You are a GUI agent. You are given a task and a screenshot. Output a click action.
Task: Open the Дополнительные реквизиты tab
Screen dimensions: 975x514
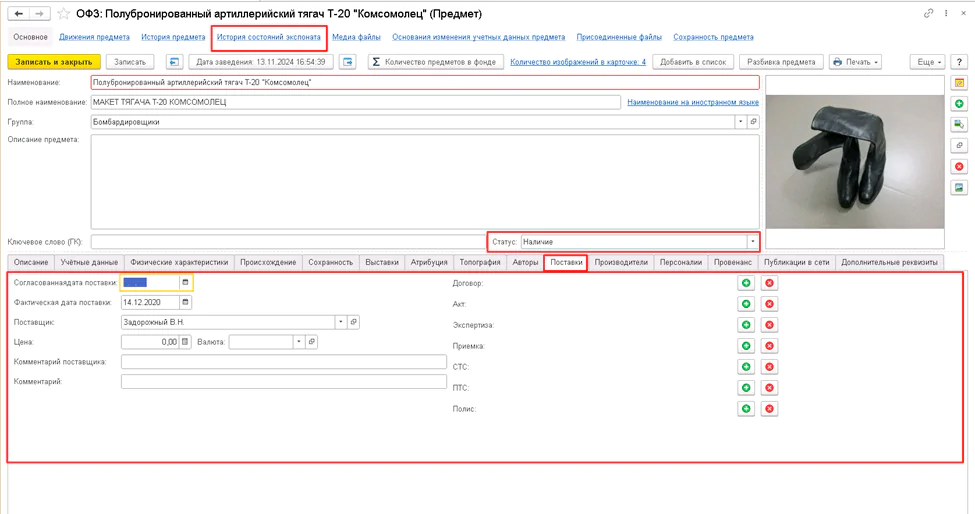(889, 262)
